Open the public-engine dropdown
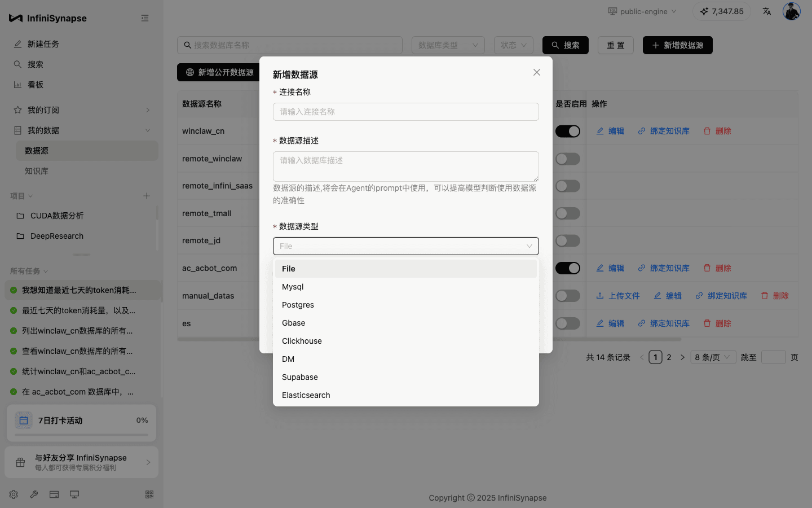Image resolution: width=812 pixels, height=508 pixels. coord(642,11)
